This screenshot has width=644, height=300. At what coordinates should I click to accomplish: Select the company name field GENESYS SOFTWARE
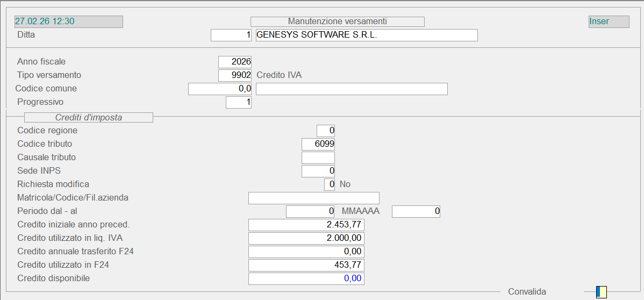click(x=367, y=35)
